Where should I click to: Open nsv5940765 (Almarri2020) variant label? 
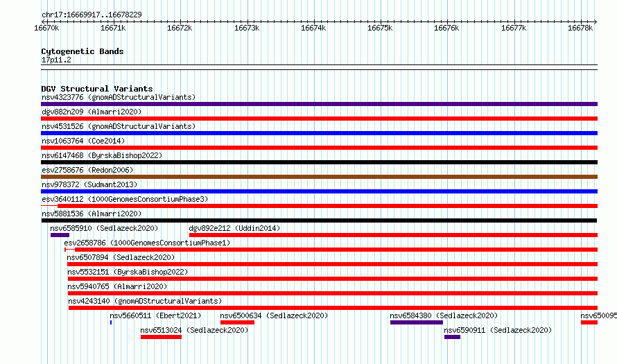117,286
